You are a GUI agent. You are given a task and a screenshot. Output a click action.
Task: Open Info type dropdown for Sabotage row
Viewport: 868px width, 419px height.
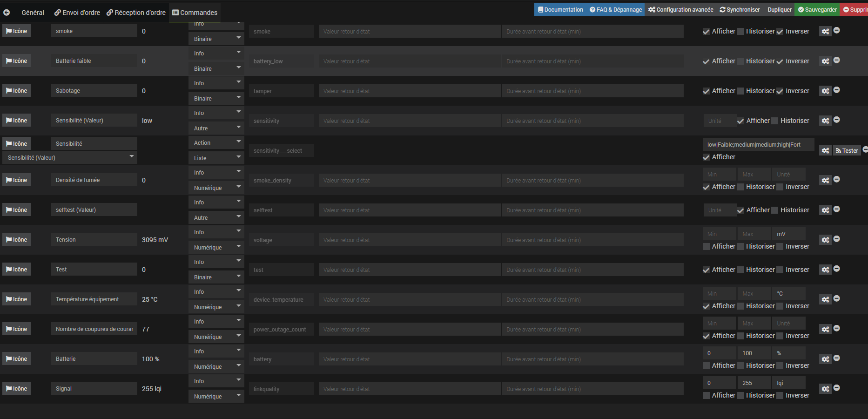tap(216, 83)
